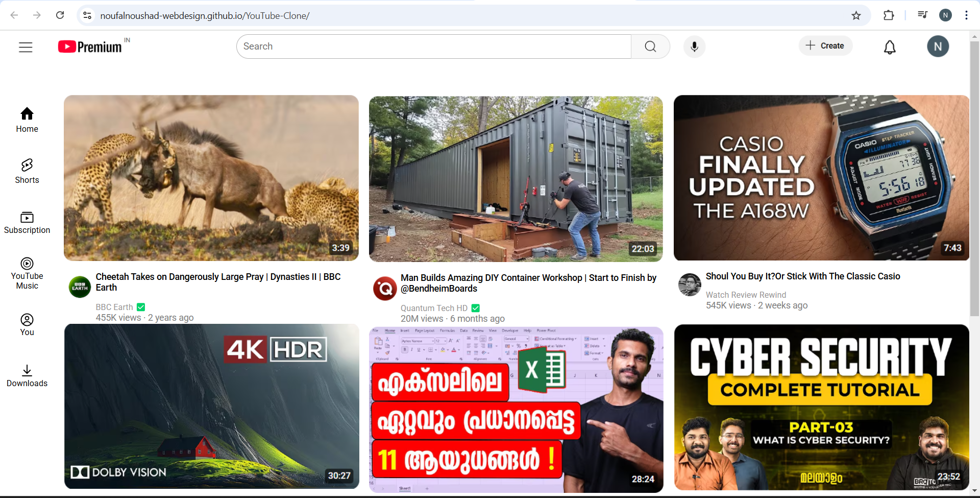Click the Create button
980x498 pixels.
tap(825, 46)
